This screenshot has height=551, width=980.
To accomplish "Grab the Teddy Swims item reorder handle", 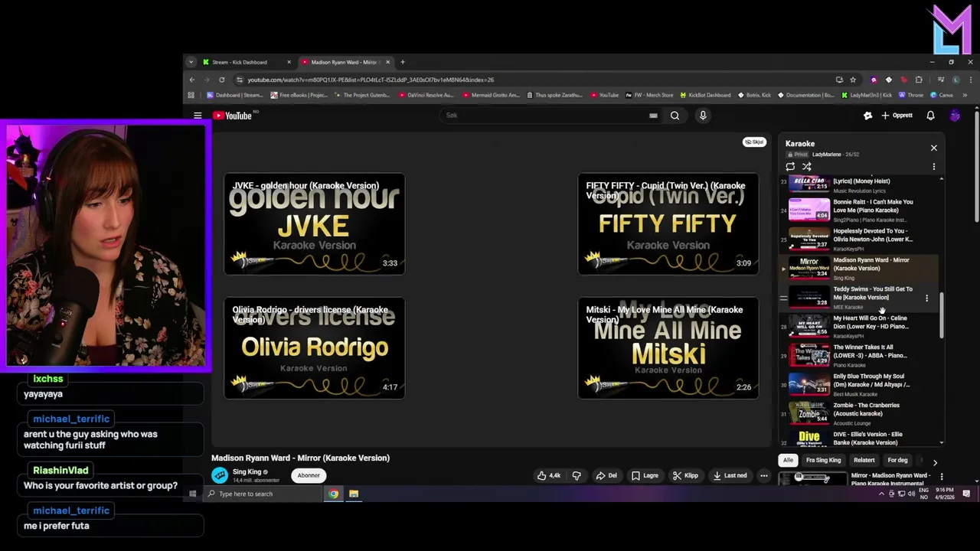I will pyautogui.click(x=783, y=298).
